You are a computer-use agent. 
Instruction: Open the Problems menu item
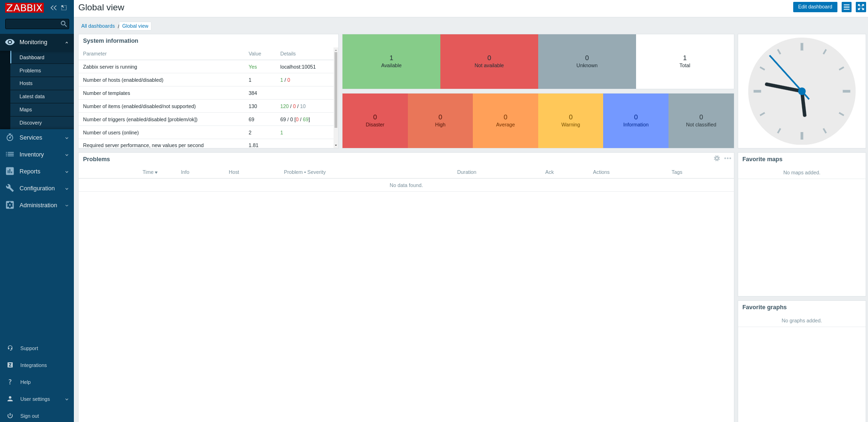[x=42, y=70]
